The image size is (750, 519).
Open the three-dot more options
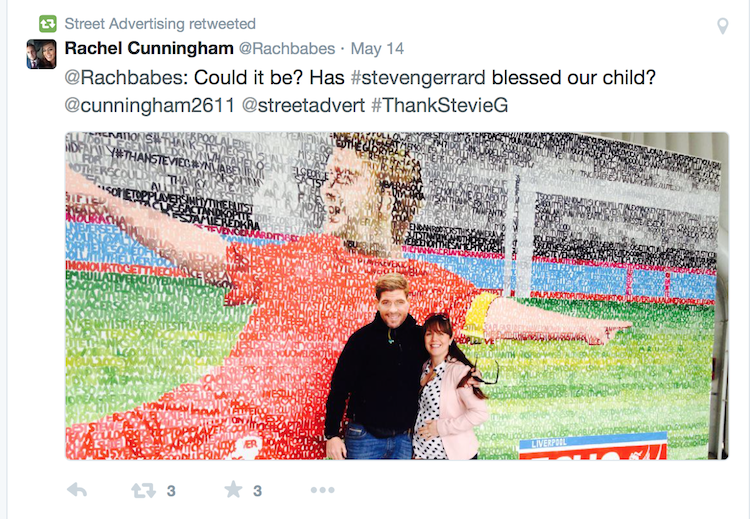tap(322, 490)
